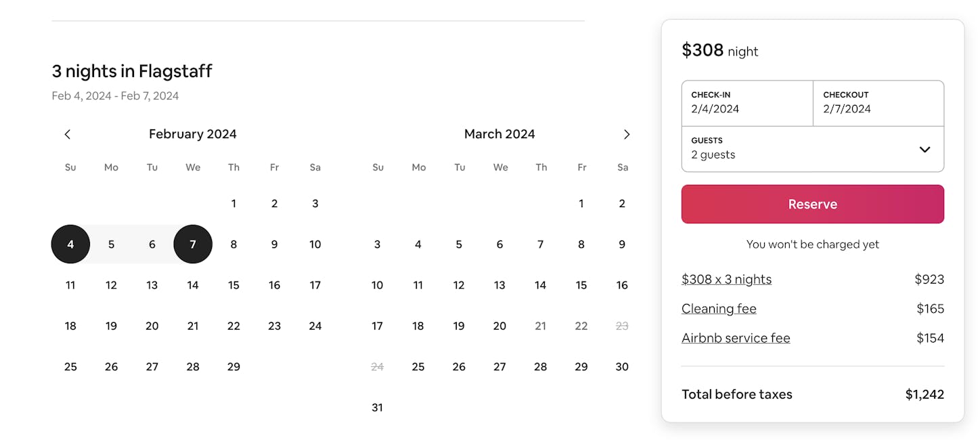
Task: Pick February 1 on the calendar
Action: (x=233, y=203)
